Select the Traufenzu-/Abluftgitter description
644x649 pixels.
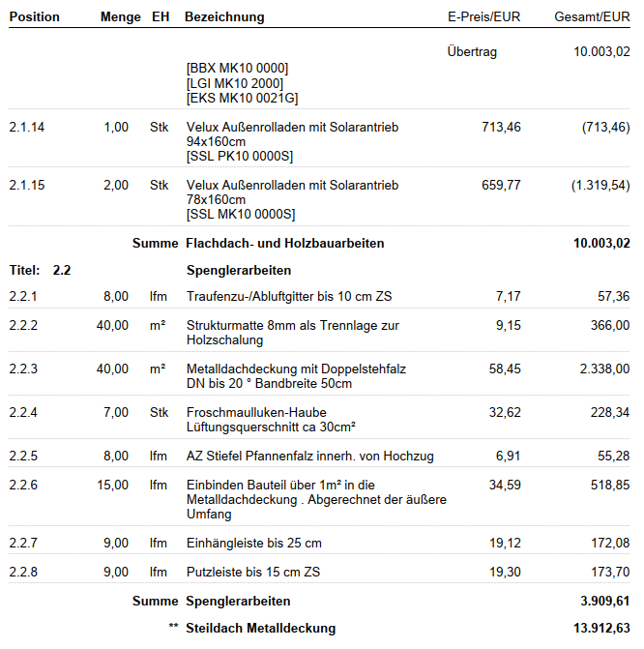pos(289,296)
